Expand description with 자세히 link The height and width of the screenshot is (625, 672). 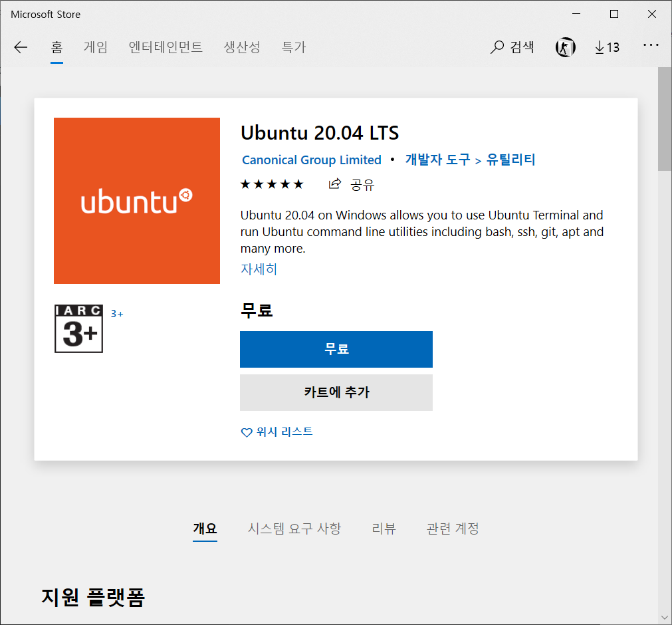[259, 269]
